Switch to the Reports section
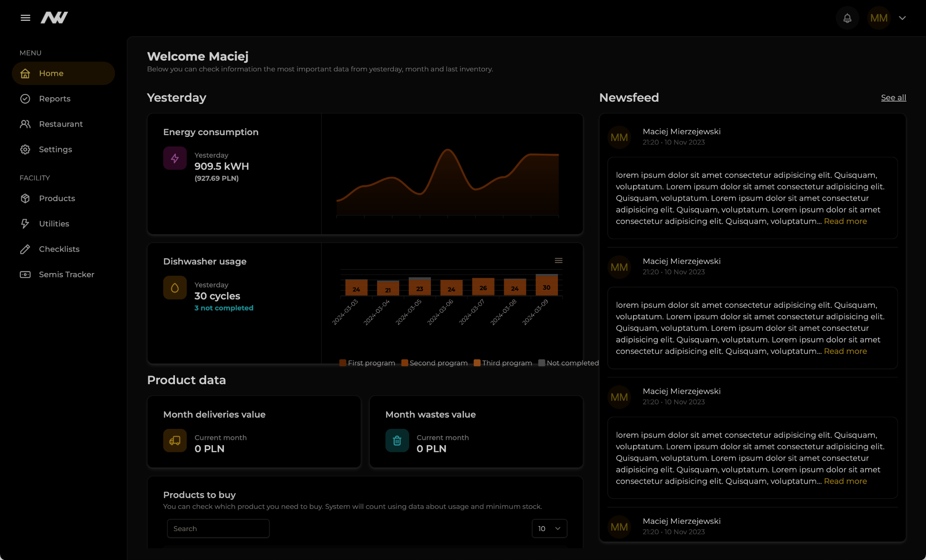 [55, 99]
